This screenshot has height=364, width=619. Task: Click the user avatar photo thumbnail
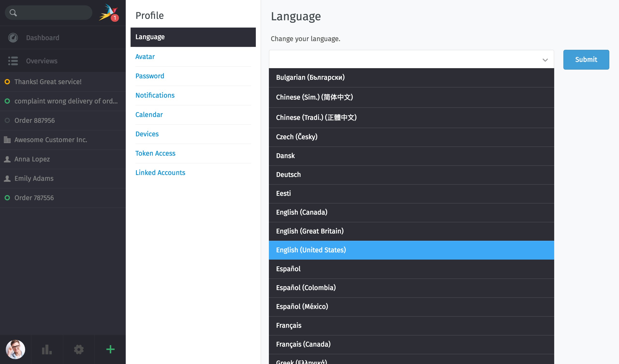click(x=15, y=349)
